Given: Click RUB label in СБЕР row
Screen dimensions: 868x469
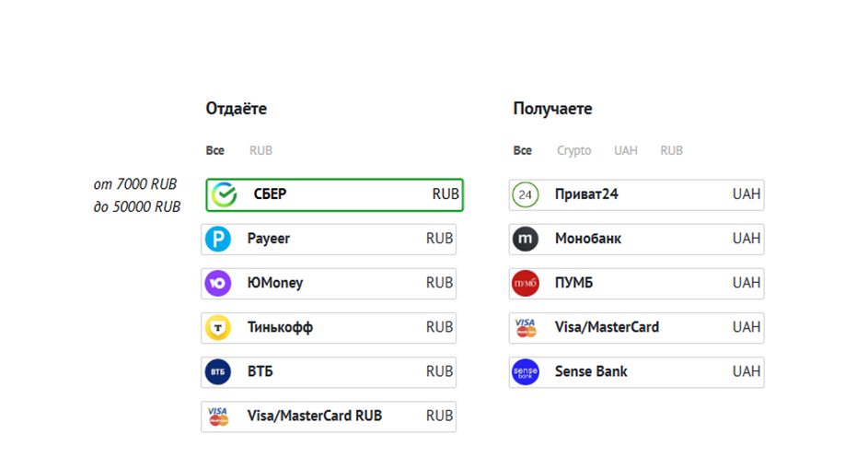Looking at the screenshot, I should point(446,194).
